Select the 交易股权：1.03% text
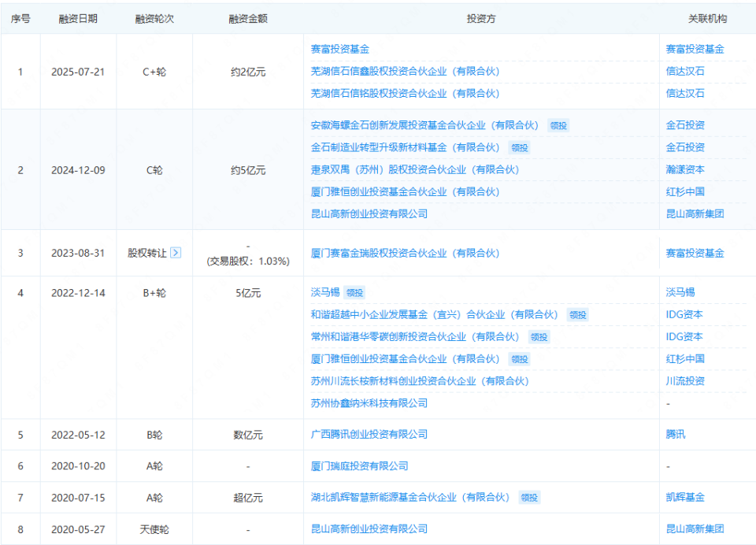The height and width of the screenshot is (545, 756). 248,261
